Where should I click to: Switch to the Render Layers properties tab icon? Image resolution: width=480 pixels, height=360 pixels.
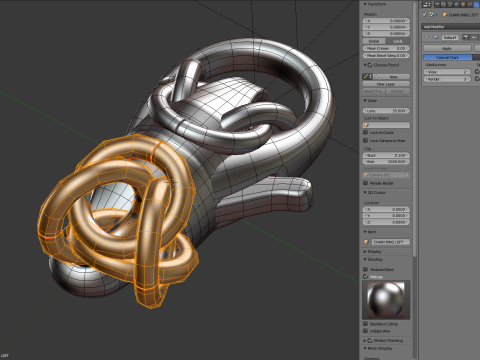444,5
